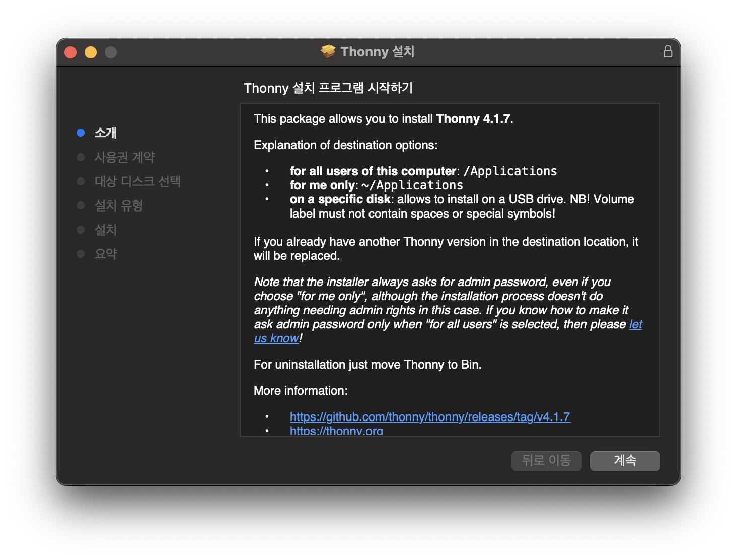Click 'For uninstallation just move Thonny to Bin.'
Screen dimensions: 737x560
(x=367, y=365)
